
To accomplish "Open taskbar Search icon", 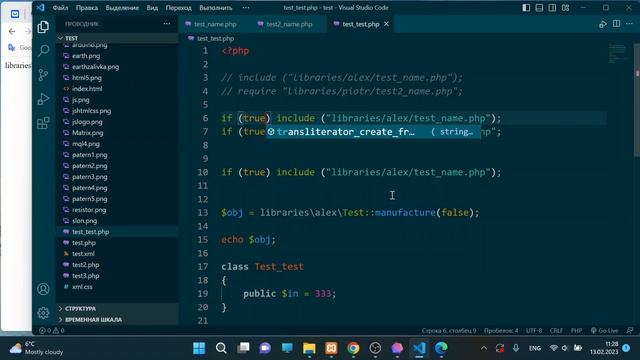I will pos(221,348).
